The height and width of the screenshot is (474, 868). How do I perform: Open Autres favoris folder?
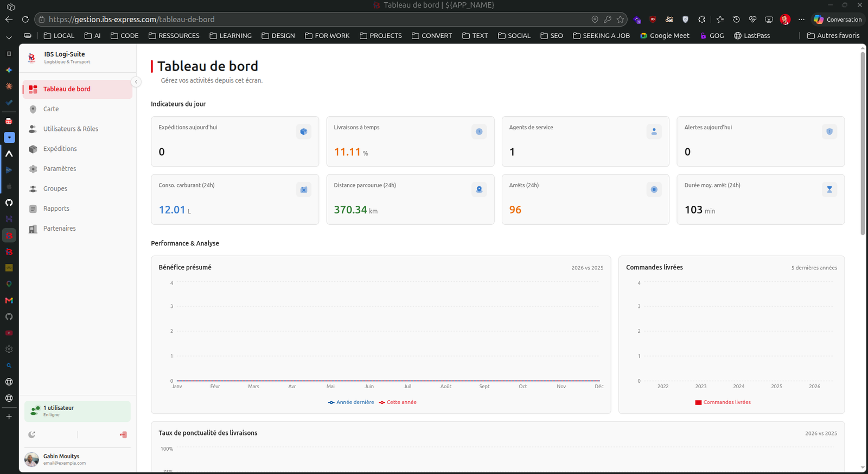[833, 36]
